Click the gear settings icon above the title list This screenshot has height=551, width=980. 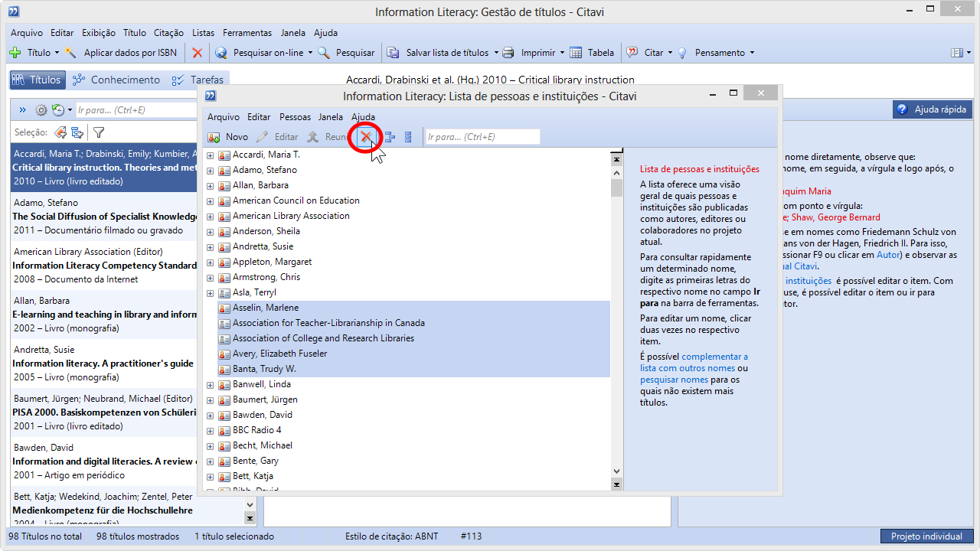[x=41, y=110]
